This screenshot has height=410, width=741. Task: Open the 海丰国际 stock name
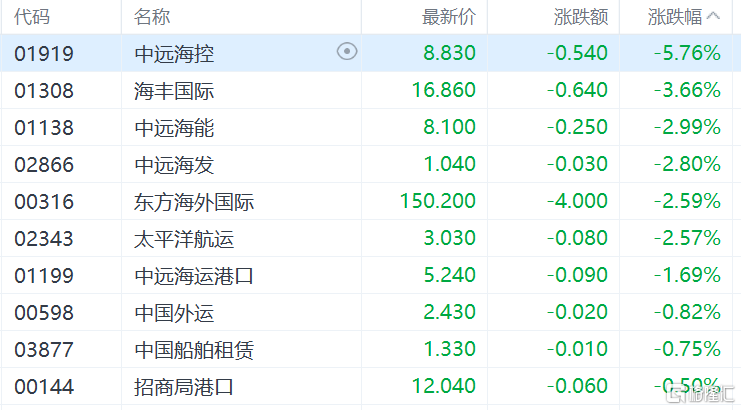point(174,90)
